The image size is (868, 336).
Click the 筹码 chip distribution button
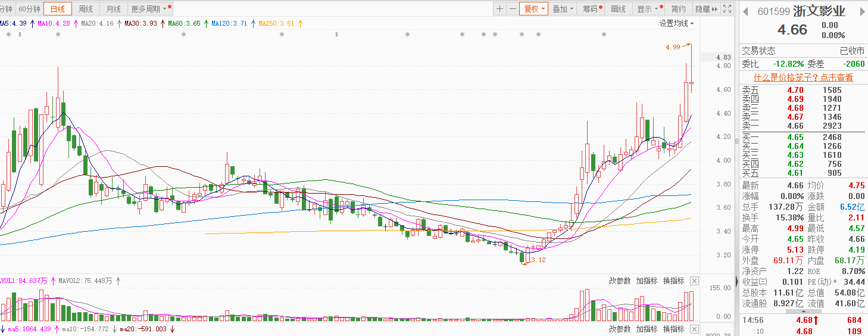[x=591, y=9]
